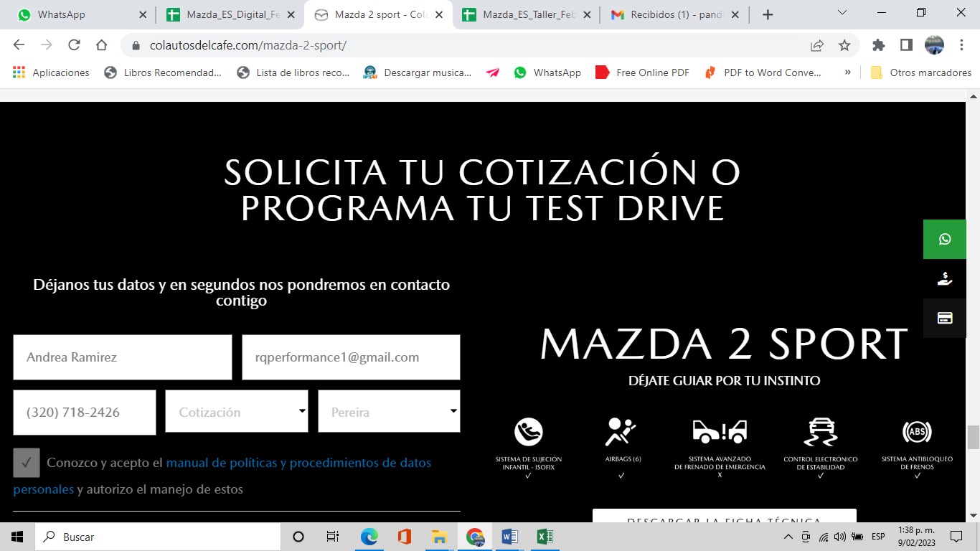Viewport: 980px width, 551px height.
Task: Close the Mazda 2 sport tab
Action: (x=438, y=14)
